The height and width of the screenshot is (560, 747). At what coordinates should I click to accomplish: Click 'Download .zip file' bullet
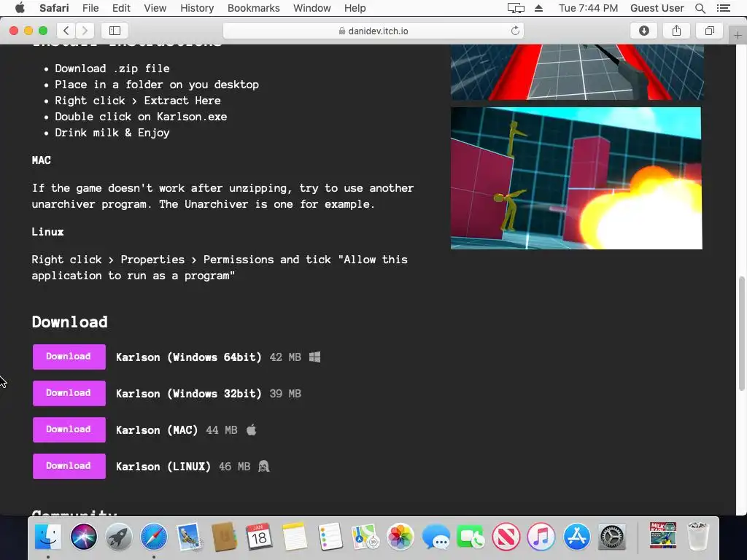point(112,69)
